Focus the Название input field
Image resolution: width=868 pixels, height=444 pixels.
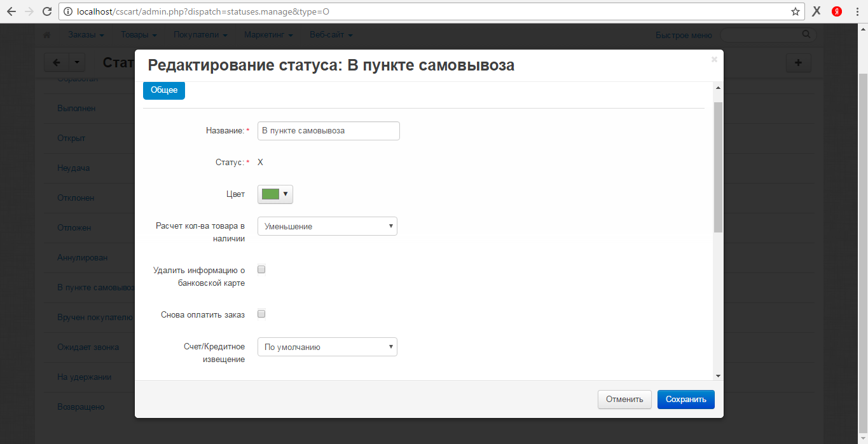tap(329, 131)
